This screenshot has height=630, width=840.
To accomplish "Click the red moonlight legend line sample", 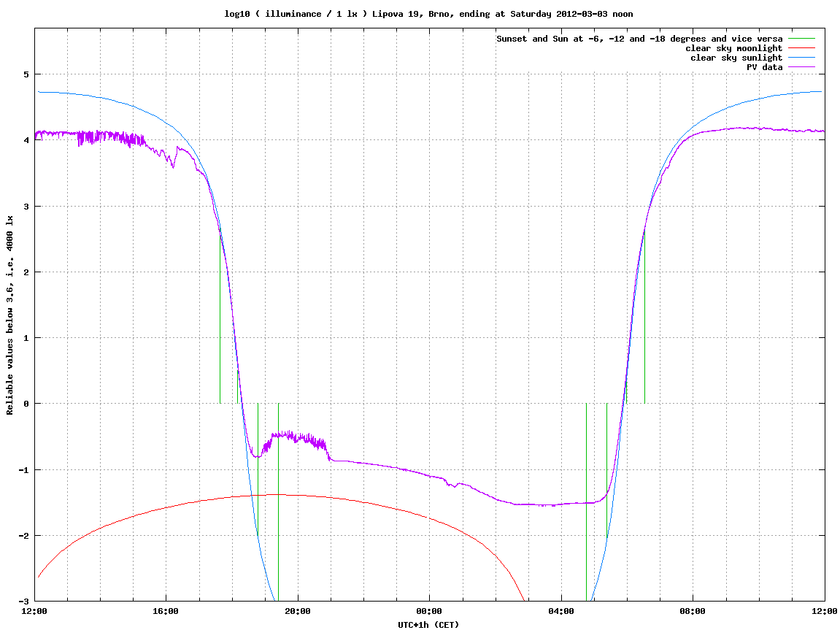I will pos(801,48).
